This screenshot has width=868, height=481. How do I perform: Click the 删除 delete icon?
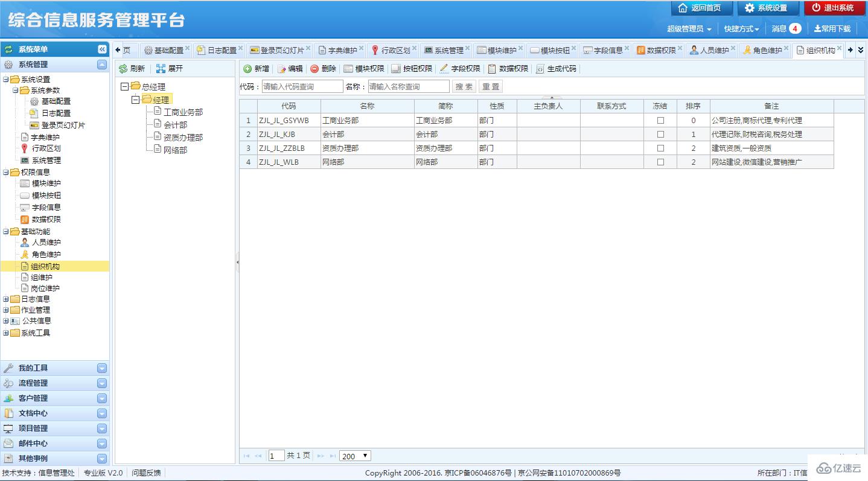[x=314, y=69]
